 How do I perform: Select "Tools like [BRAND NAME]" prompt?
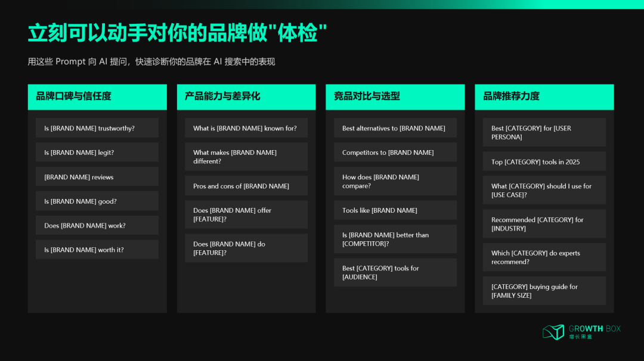click(x=395, y=210)
